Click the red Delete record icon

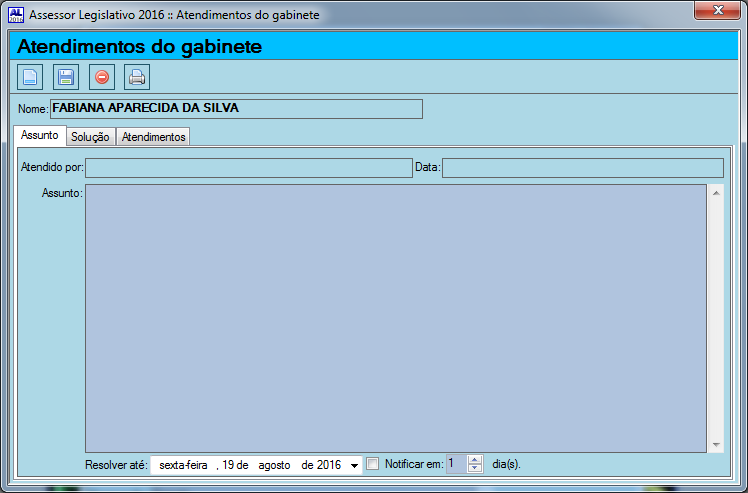[102, 77]
